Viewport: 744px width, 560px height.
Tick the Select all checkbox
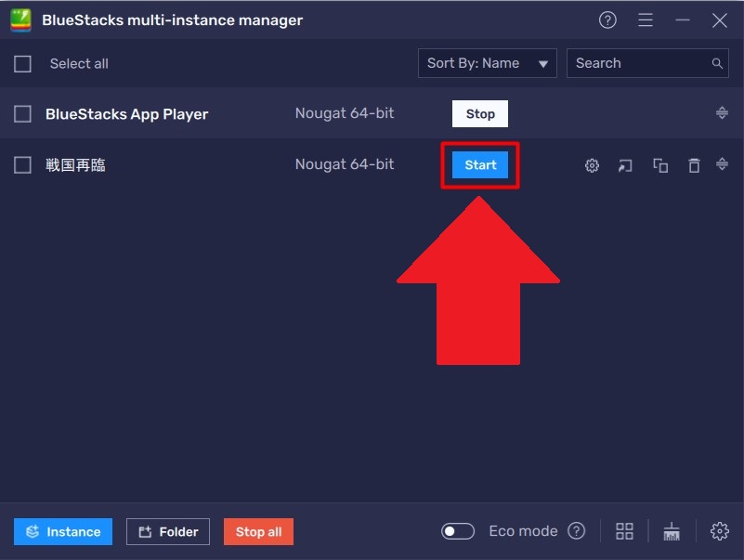click(22, 63)
